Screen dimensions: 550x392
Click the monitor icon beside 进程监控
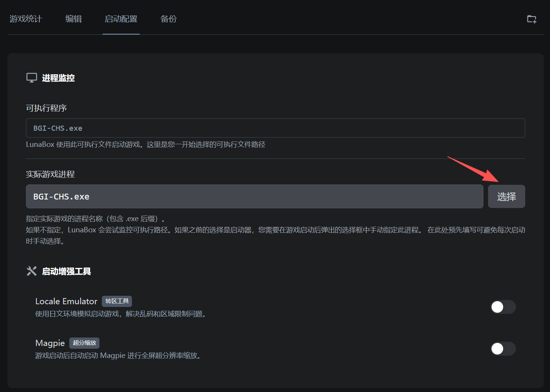[32, 78]
